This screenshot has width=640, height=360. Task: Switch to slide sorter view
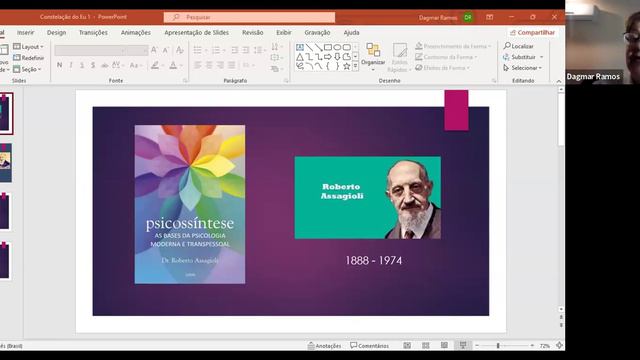[x=426, y=346]
